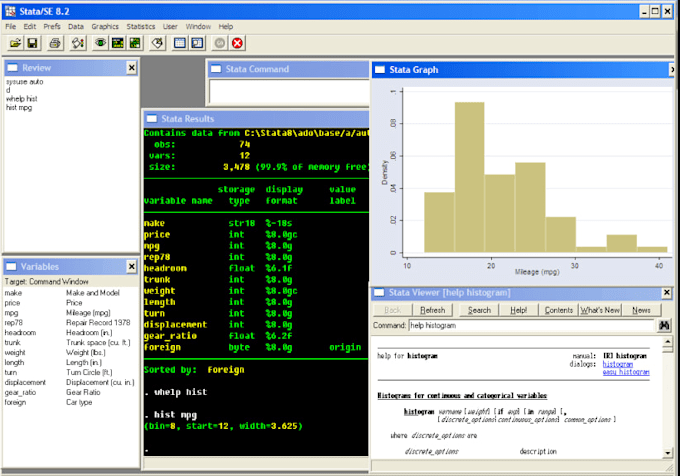This screenshot has height=476, width=680.
Task: Open the Viewer using the eye icon
Action: tap(100, 43)
